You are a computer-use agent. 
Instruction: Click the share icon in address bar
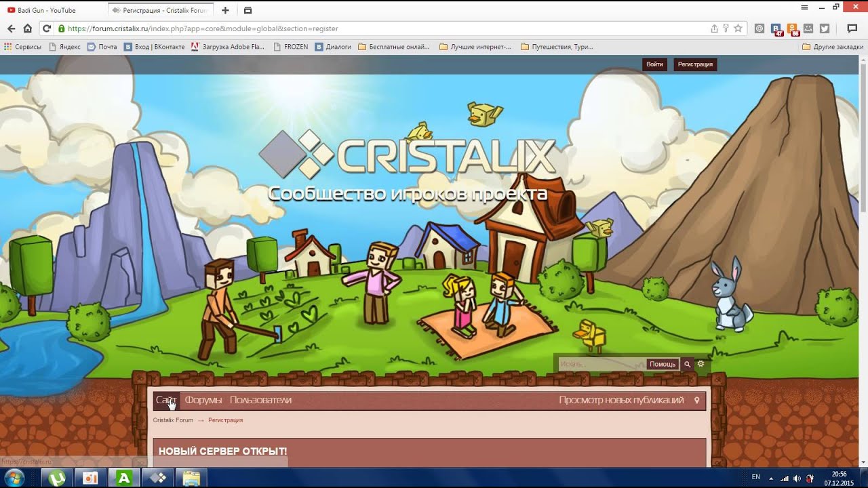pos(714,28)
